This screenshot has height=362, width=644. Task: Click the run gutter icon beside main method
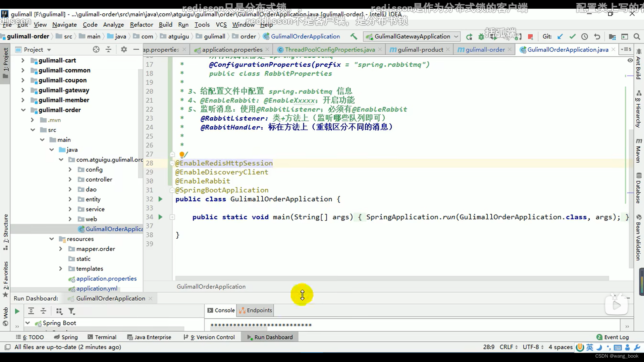click(160, 217)
